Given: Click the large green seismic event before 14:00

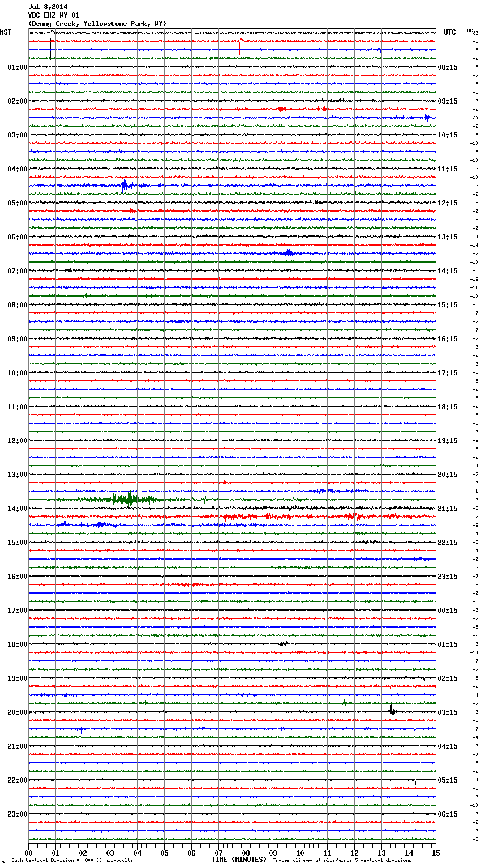Looking at the screenshot, I should coord(129,499).
